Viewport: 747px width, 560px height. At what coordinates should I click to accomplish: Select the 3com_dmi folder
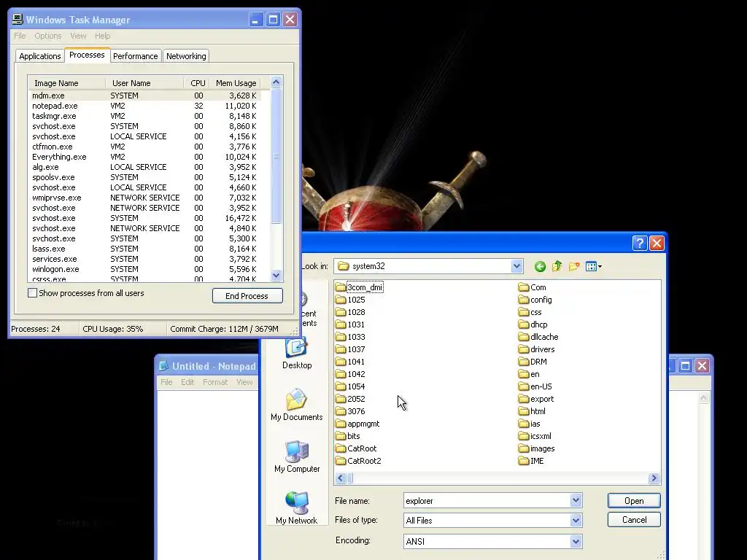359,287
